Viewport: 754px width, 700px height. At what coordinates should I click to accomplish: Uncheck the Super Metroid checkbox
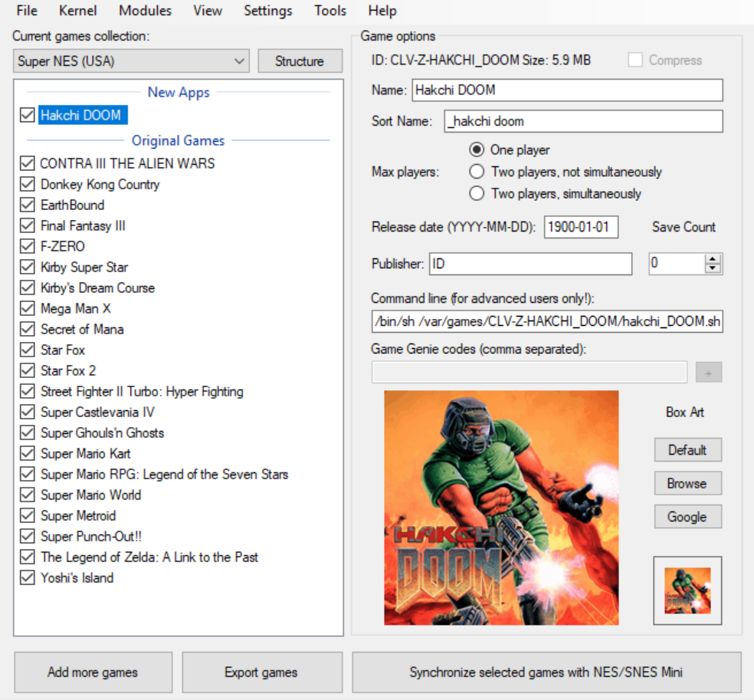click(28, 516)
